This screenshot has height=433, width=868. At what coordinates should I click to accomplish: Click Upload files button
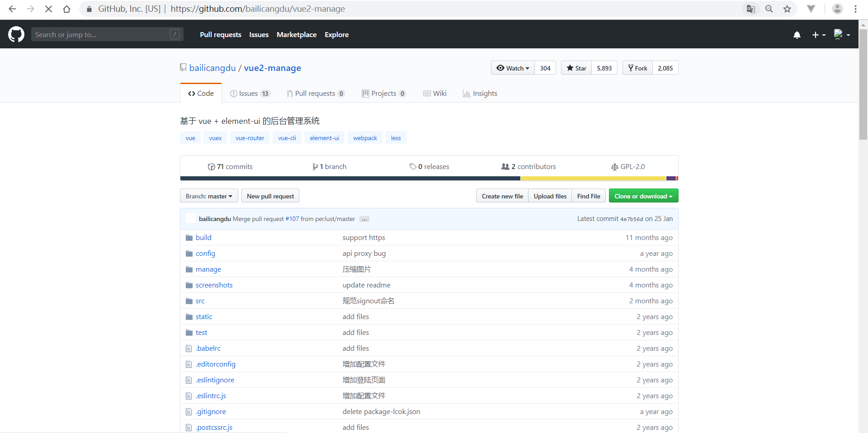(x=550, y=196)
